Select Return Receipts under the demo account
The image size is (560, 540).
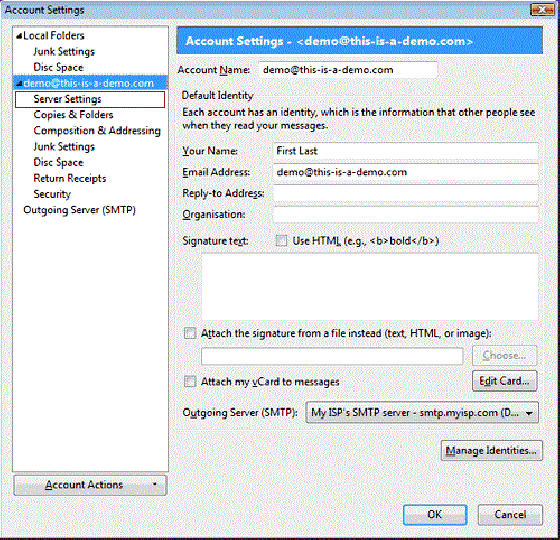click(70, 178)
